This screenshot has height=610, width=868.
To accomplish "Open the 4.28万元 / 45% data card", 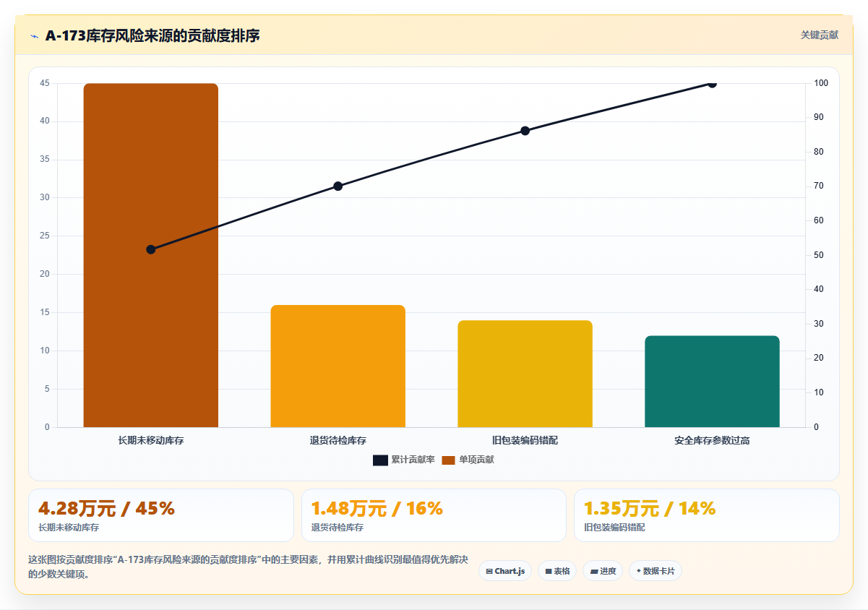I will pos(161,515).
